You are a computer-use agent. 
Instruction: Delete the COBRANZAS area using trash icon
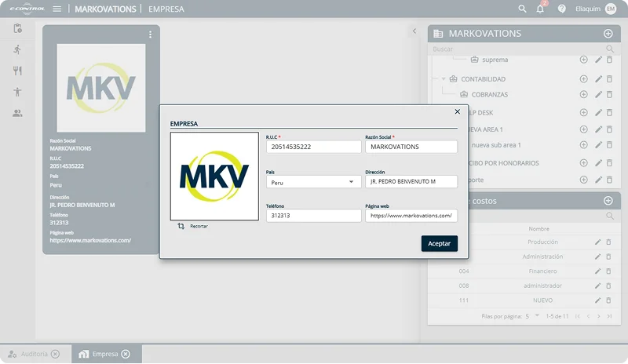[608, 95]
